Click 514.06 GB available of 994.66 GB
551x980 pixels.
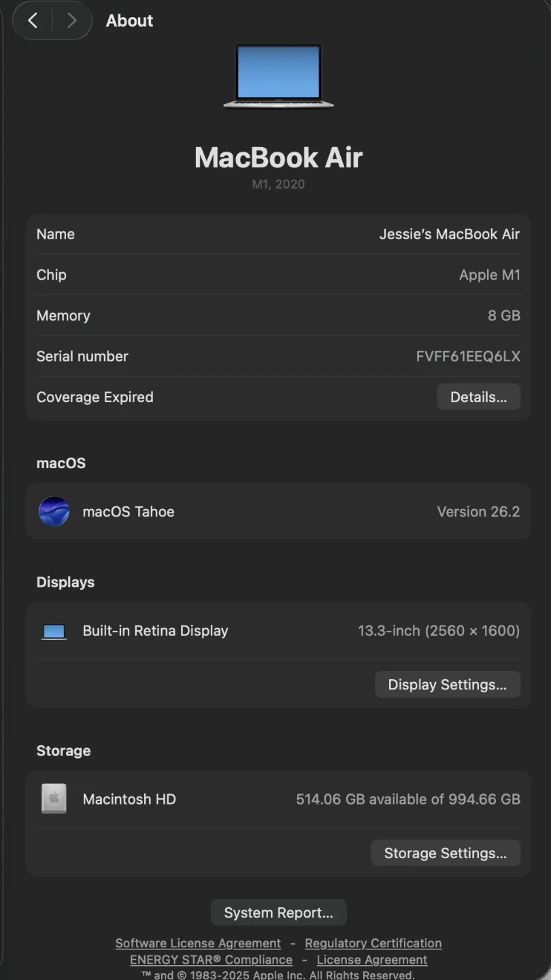click(x=408, y=799)
